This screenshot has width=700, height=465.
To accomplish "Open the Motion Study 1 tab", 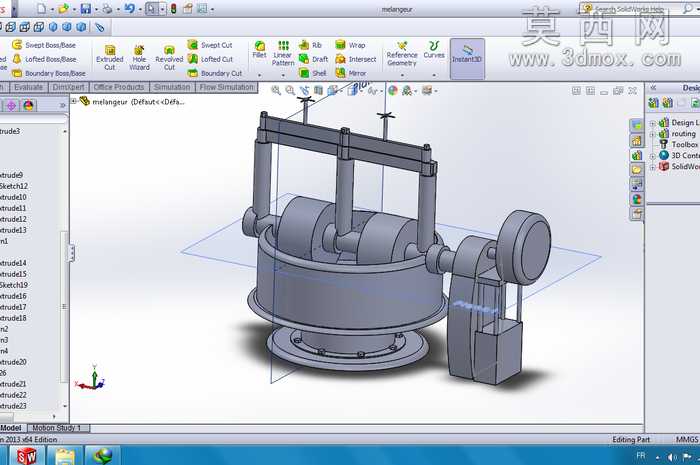I will coord(57,428).
